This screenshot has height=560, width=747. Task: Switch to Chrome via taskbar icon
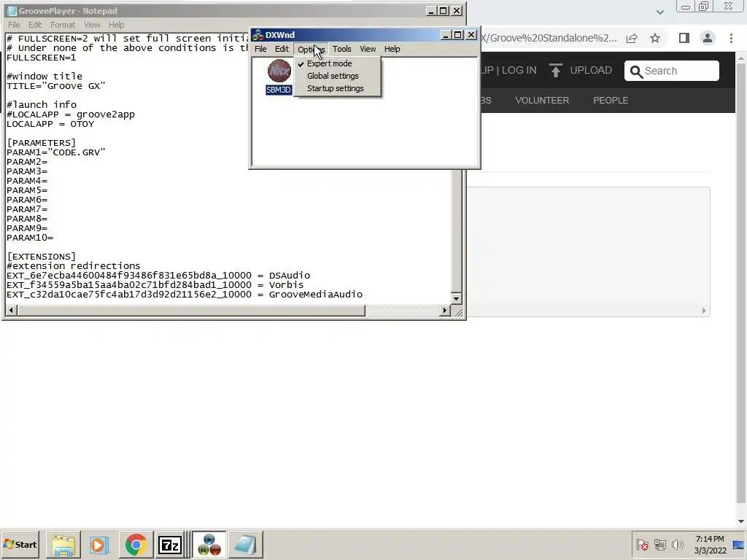coord(136,545)
